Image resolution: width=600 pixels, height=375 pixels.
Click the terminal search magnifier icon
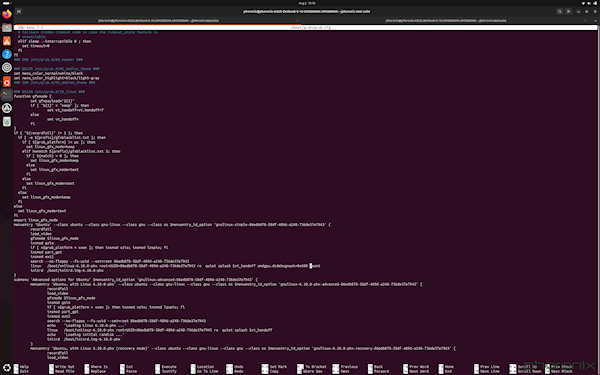click(559, 11)
